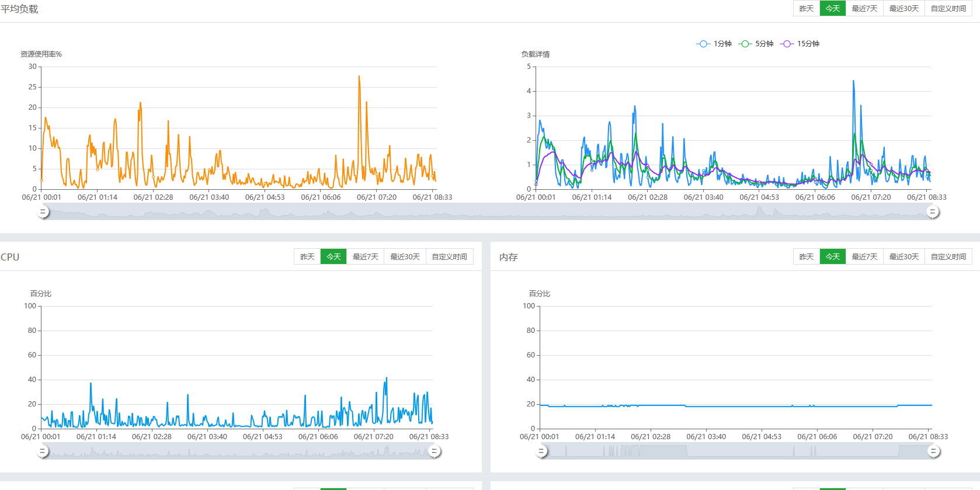Click right zoom handle under CPU chart
Screen dimensions: 980x490
pos(434,451)
